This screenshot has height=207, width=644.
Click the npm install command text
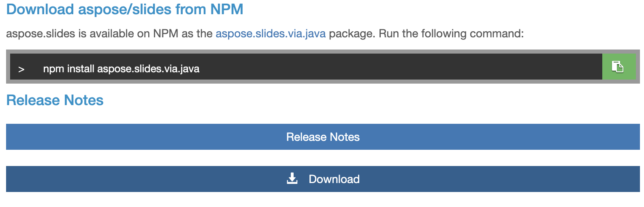pyautogui.click(x=121, y=69)
